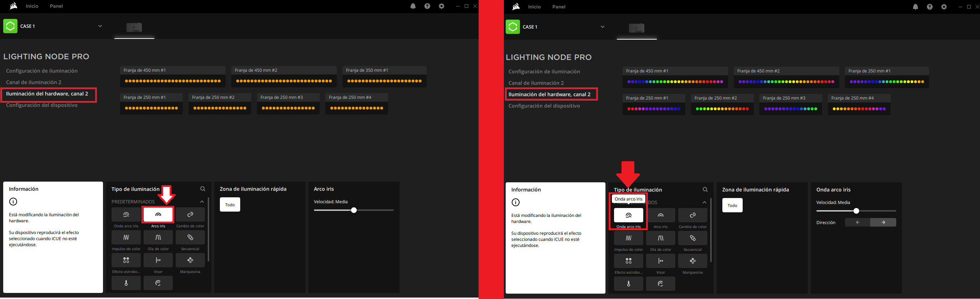
Task: Choose Cambio de color effect in left window
Action: [190, 215]
